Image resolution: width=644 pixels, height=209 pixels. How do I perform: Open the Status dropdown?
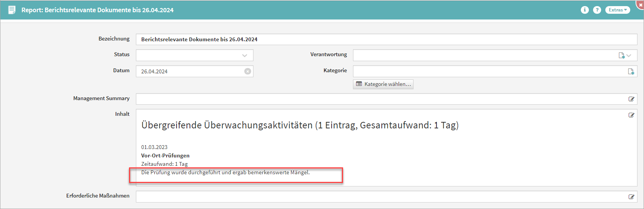195,55
